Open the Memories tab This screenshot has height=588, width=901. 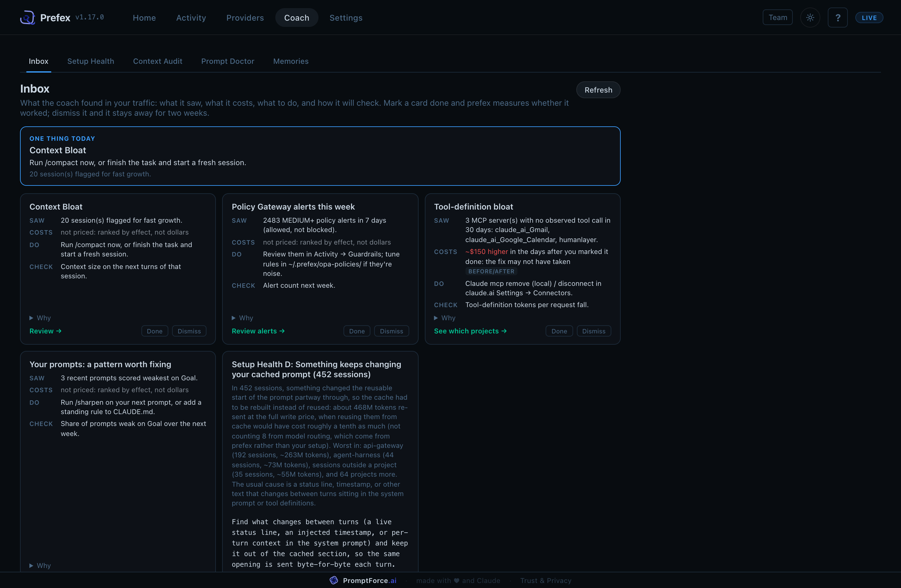point(291,61)
